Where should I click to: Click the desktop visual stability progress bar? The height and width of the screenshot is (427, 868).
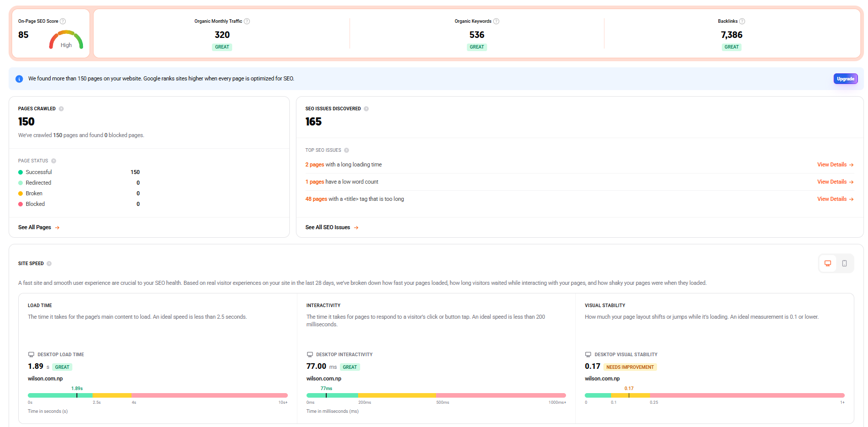click(x=714, y=395)
